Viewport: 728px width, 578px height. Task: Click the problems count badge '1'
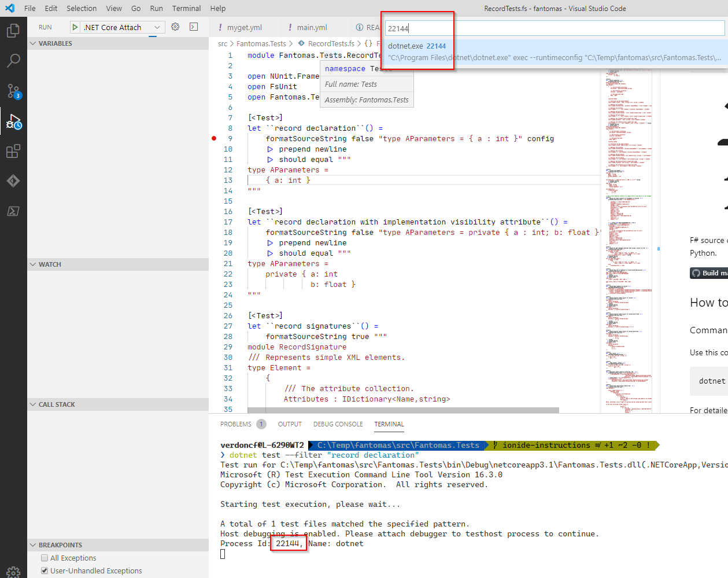coord(261,424)
